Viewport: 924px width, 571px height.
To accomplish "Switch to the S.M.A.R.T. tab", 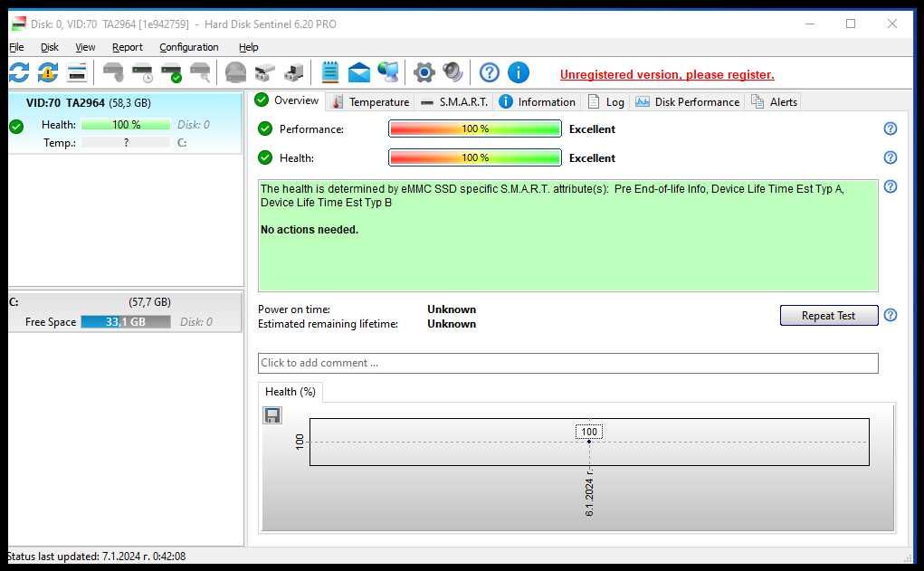I will pos(455,102).
